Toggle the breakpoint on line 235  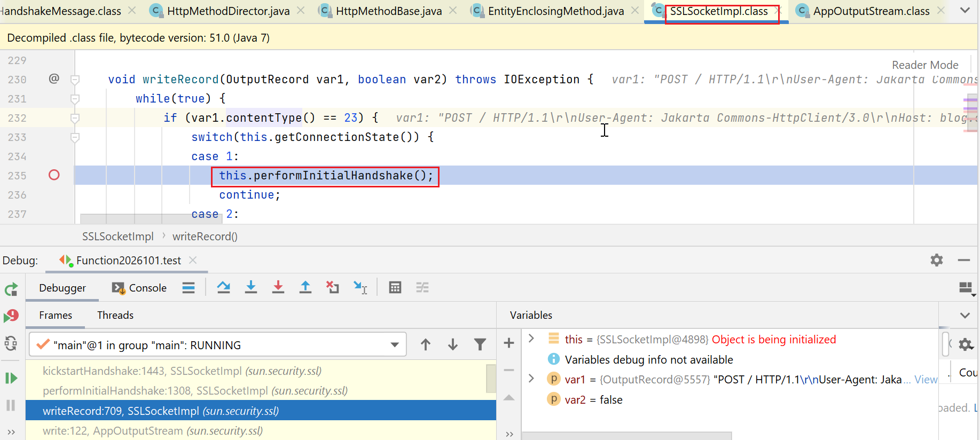click(54, 175)
